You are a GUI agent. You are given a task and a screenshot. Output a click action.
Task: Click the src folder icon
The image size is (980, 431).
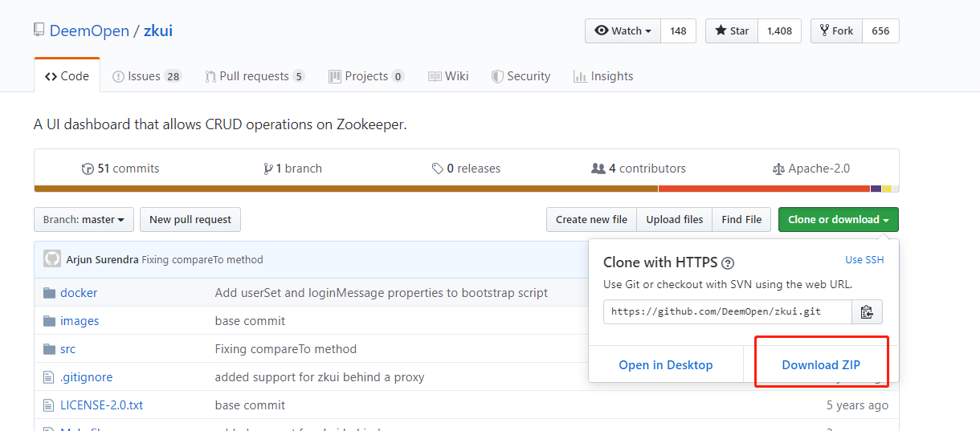pyautogui.click(x=48, y=349)
